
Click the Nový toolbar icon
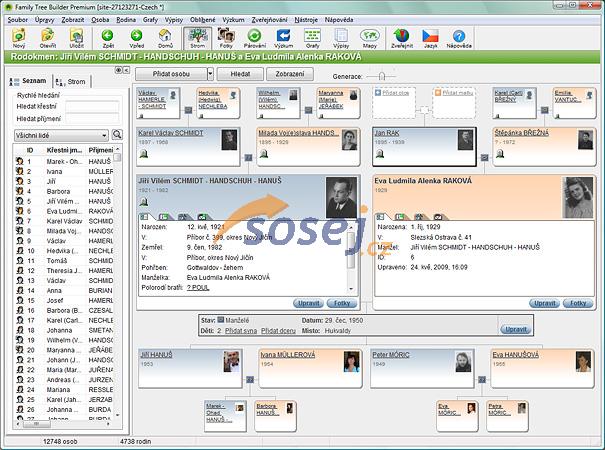(19, 39)
